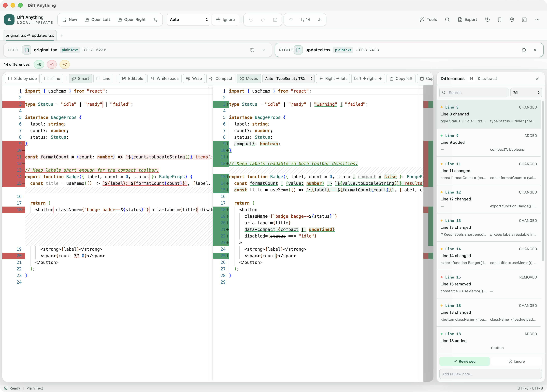Screen dimensions: 547x392
Task: Go to previous difference arrow
Action: [291, 20]
